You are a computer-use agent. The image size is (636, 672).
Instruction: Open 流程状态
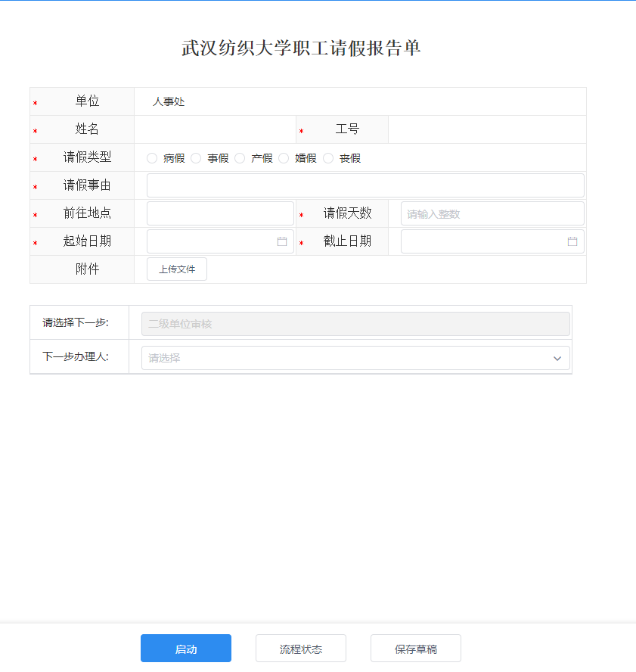(301, 648)
